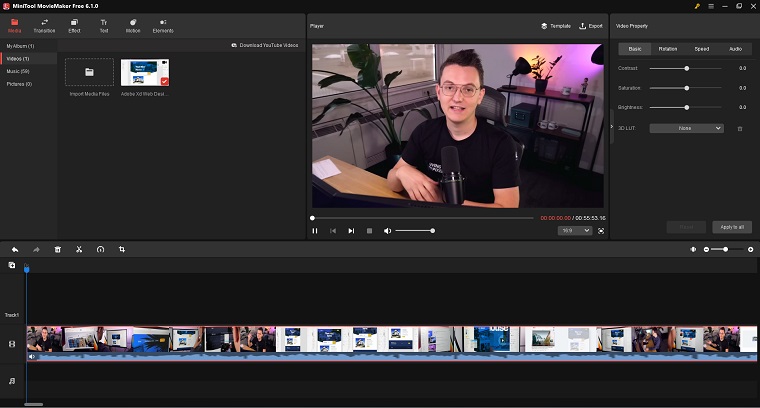Select Music category in sidebar
Viewport: 760px width, 408px height.
(18, 71)
